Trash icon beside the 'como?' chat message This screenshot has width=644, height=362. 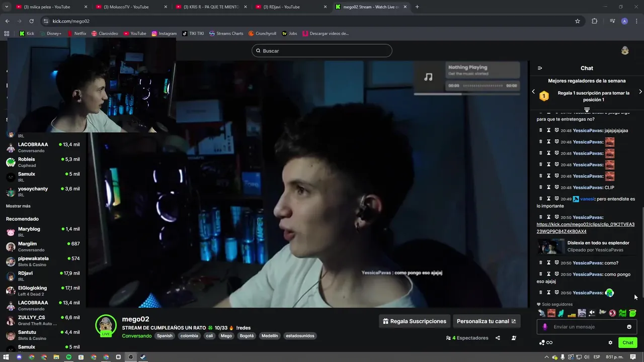(541, 262)
